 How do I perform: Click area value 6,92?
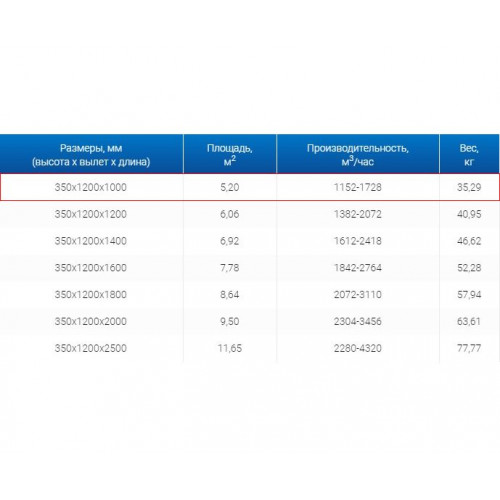pyautogui.click(x=230, y=241)
